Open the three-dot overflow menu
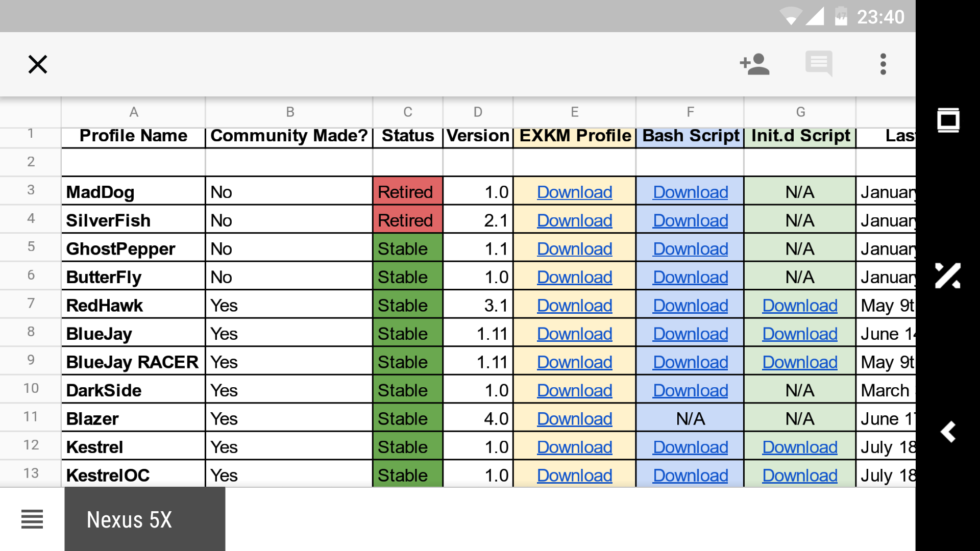Viewport: 980px width, 551px height. [x=883, y=64]
